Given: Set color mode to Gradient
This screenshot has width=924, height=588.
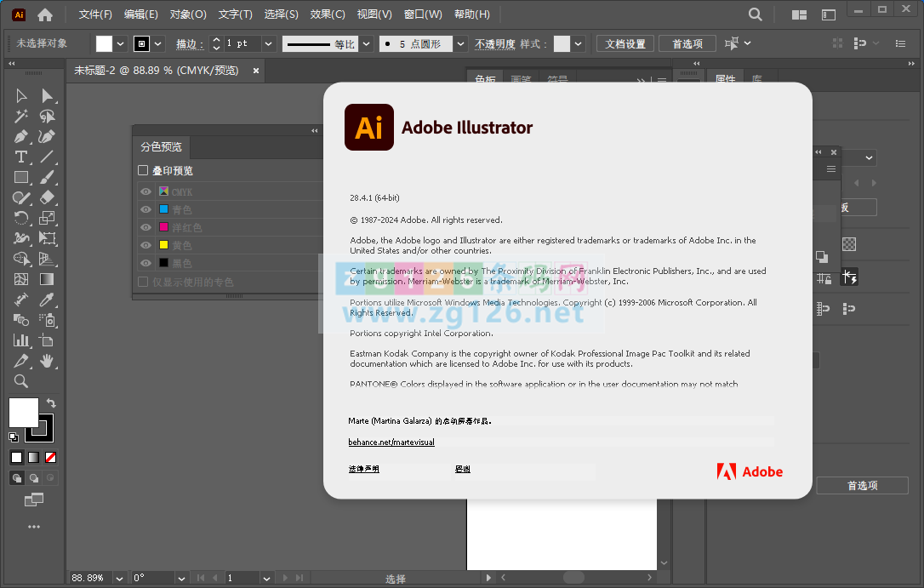Looking at the screenshot, I should click(x=33, y=457).
